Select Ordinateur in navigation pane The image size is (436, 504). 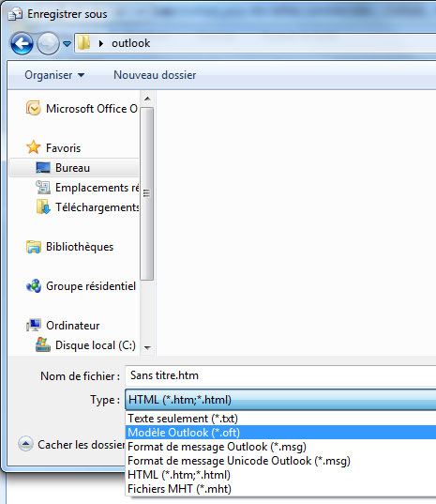point(73,326)
